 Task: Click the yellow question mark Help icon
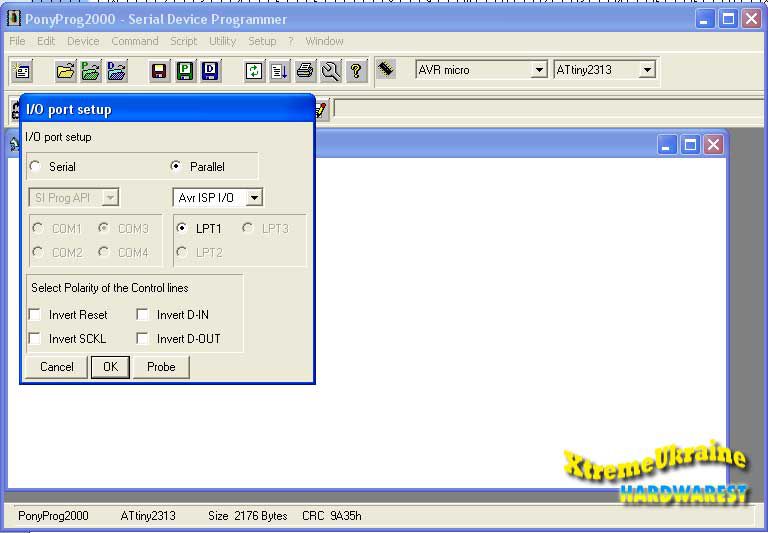(356, 71)
